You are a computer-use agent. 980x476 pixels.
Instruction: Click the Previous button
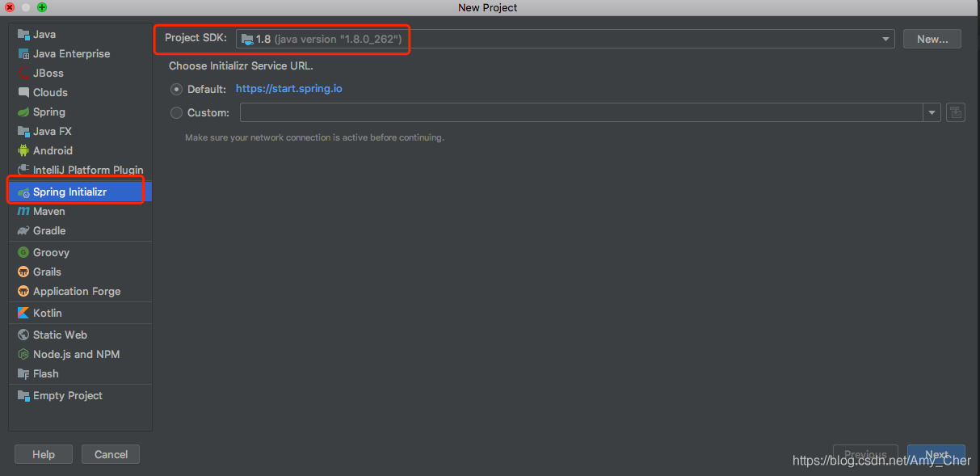[865, 455]
